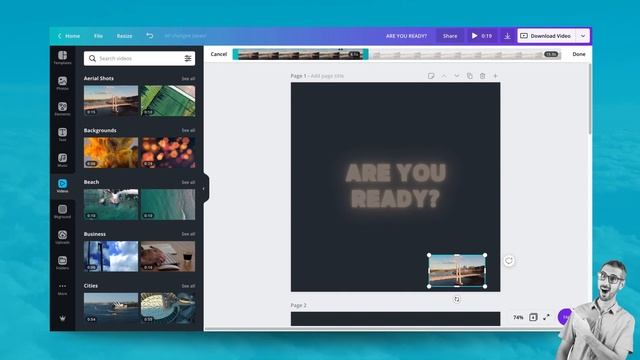Select the seagull beach video thumbnail

[x=111, y=204]
